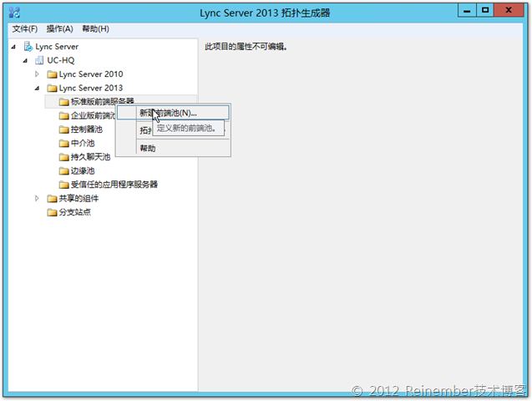The width and height of the screenshot is (532, 401).
Task: Select the 中介池 tree label
Action: [83, 143]
